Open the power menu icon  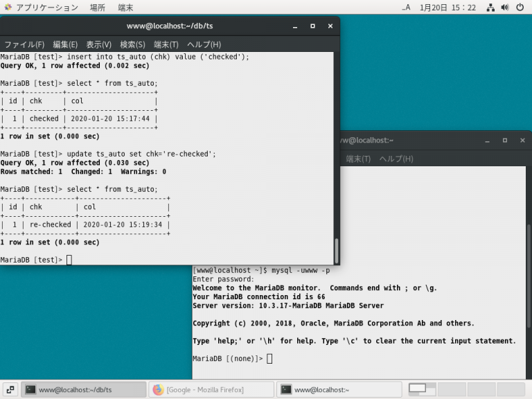coord(520,7)
